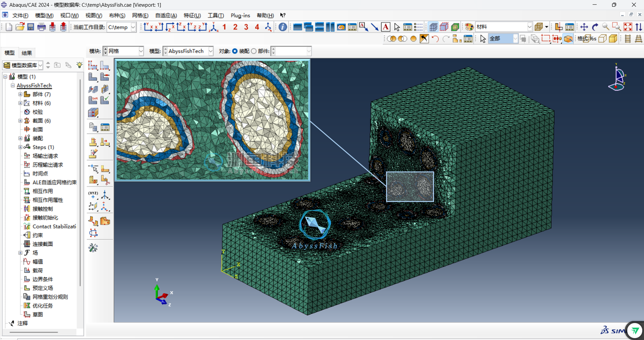This screenshot has height=340, width=644.
Task: Click the assign element type tool
Action: pos(93,100)
